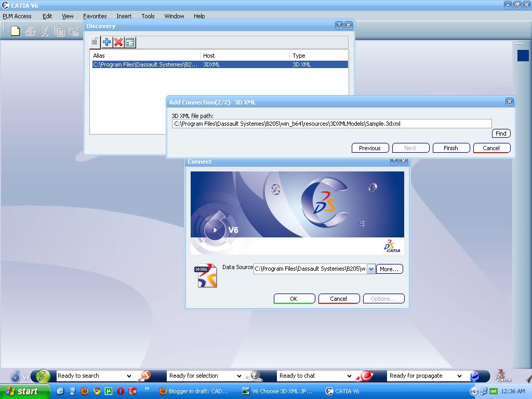Screen dimensions: 532x399
Task: Open the Help menu
Action: 199,16
